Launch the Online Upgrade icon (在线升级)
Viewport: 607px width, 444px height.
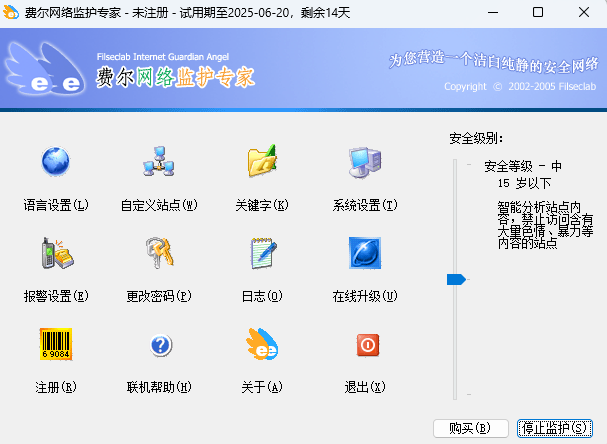pyautogui.click(x=365, y=253)
